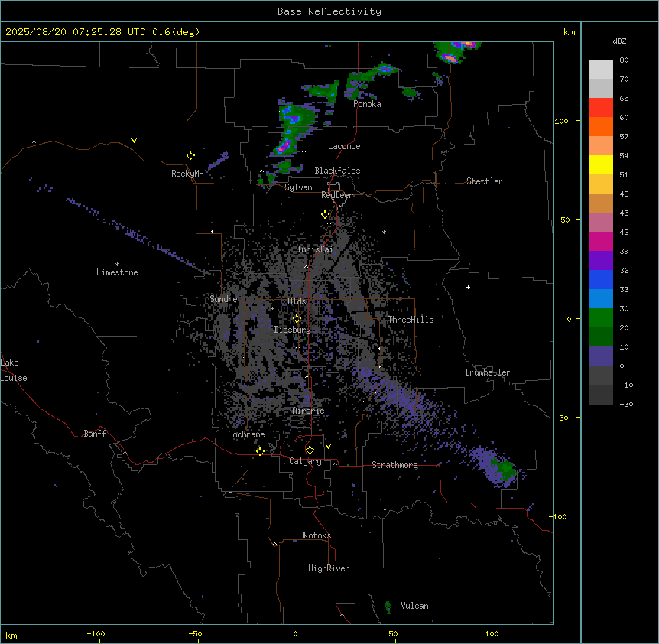
Task: Click the Okotoks city label
Action: coord(315,535)
